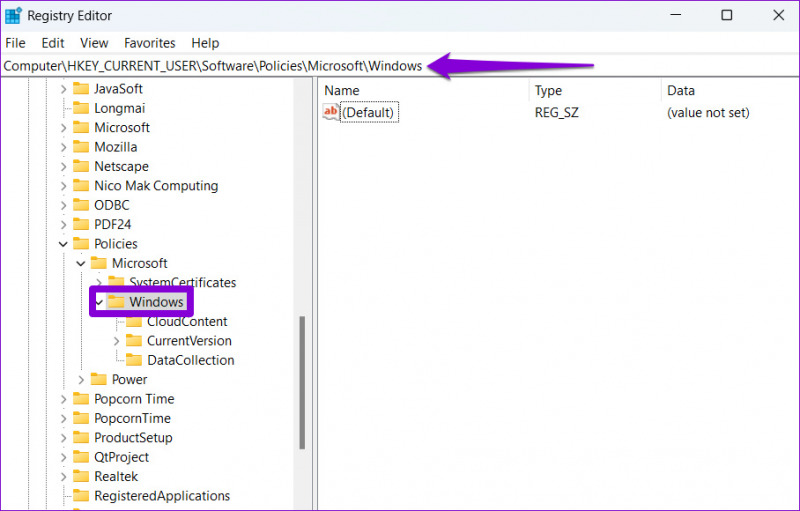Select the JavaSoft folder icon

(81, 89)
